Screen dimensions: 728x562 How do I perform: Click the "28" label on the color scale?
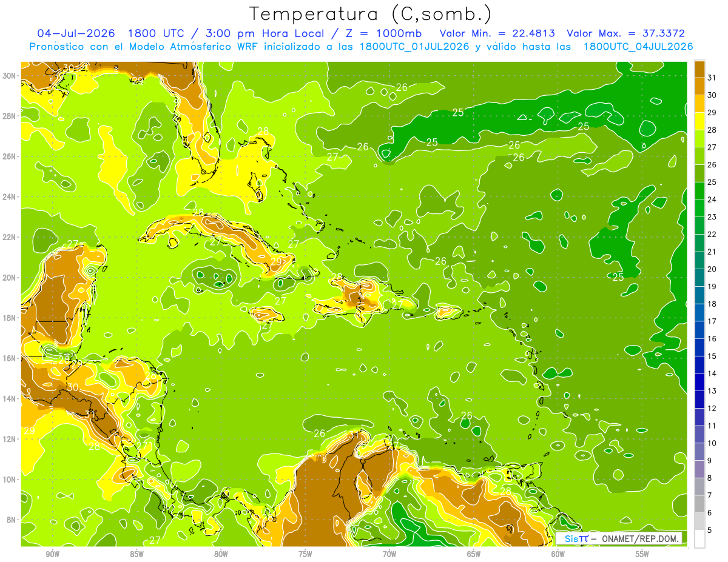[712, 130]
